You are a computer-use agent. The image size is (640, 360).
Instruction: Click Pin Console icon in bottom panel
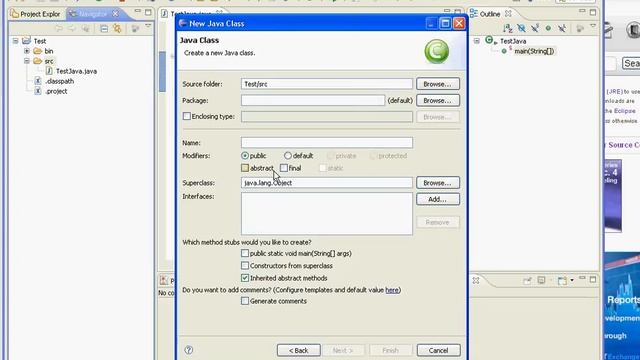527,280
